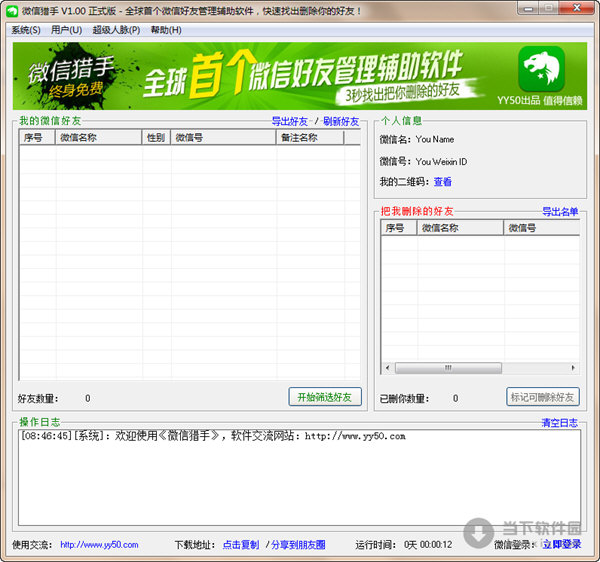This screenshot has width=600, height=562.
Task: Click the 标记可删除好友 button
Action: [x=543, y=397]
